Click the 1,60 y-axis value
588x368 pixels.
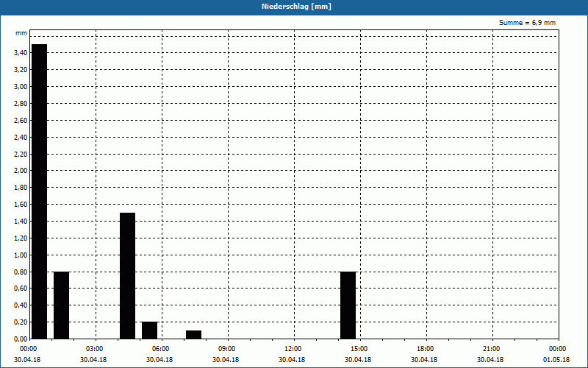click(21, 205)
